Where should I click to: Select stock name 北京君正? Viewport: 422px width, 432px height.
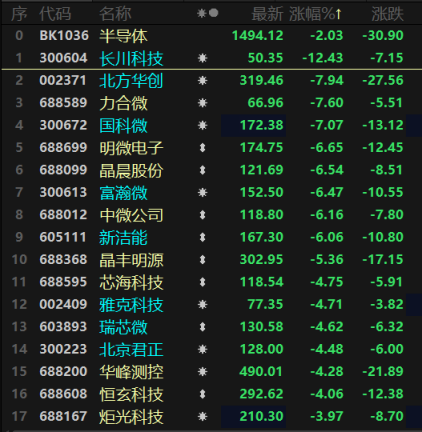131,349
